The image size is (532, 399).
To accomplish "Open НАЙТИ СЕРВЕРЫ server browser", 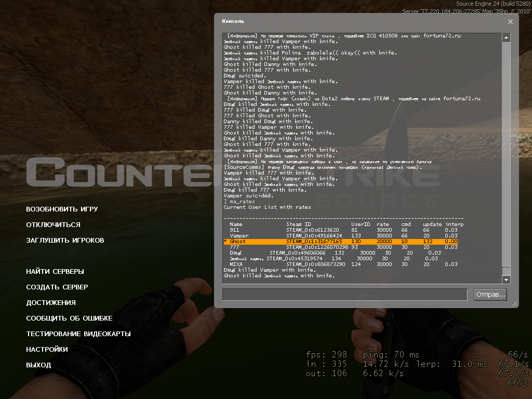I will tap(55, 271).
